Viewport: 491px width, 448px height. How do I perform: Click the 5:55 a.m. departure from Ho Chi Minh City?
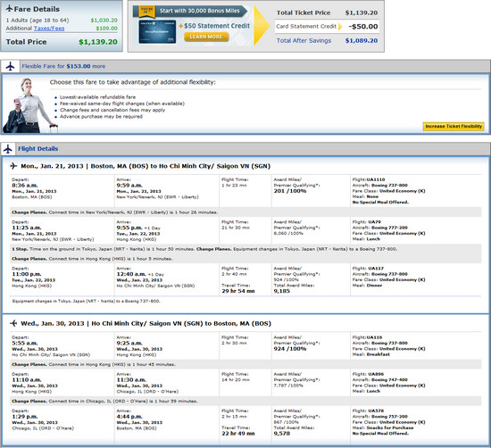point(25,343)
